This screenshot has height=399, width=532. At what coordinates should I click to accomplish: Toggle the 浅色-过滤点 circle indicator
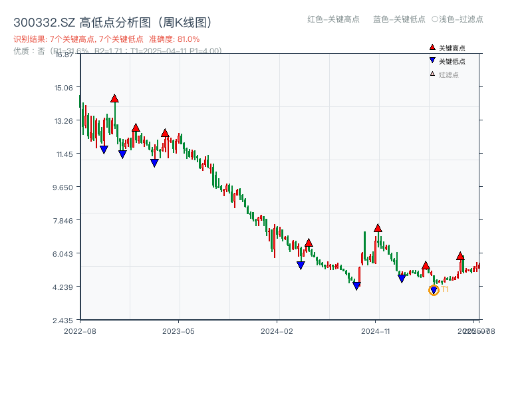coord(435,19)
